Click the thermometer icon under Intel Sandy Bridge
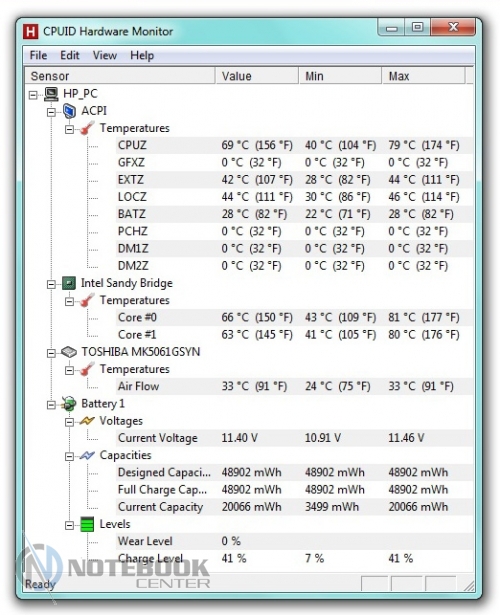Viewport: 500px width, 615px height. [87, 300]
